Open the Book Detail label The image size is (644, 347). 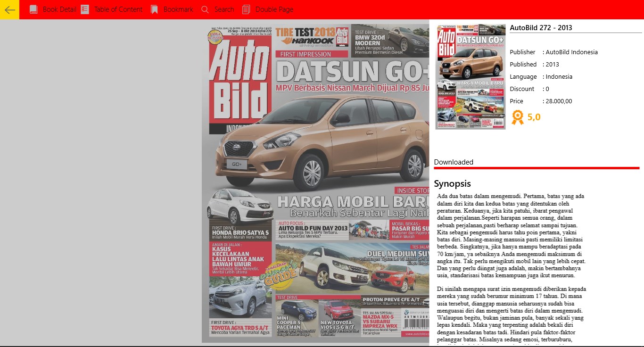pyautogui.click(x=59, y=9)
